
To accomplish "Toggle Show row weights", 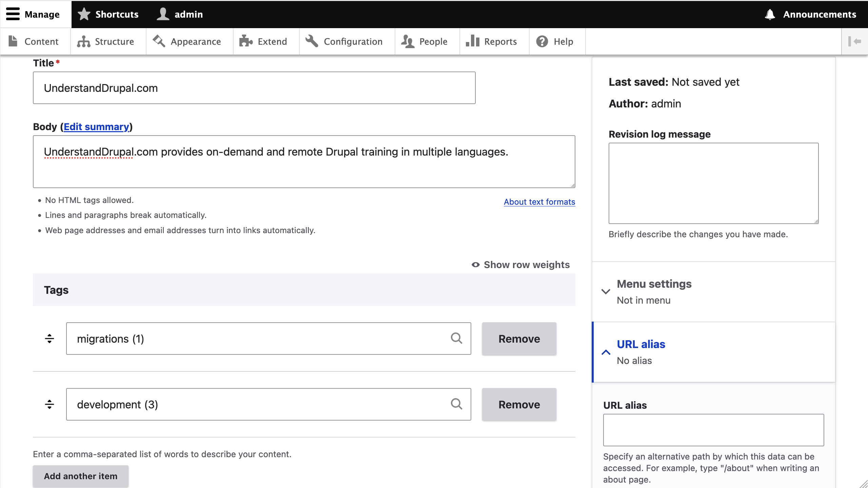I will [521, 265].
